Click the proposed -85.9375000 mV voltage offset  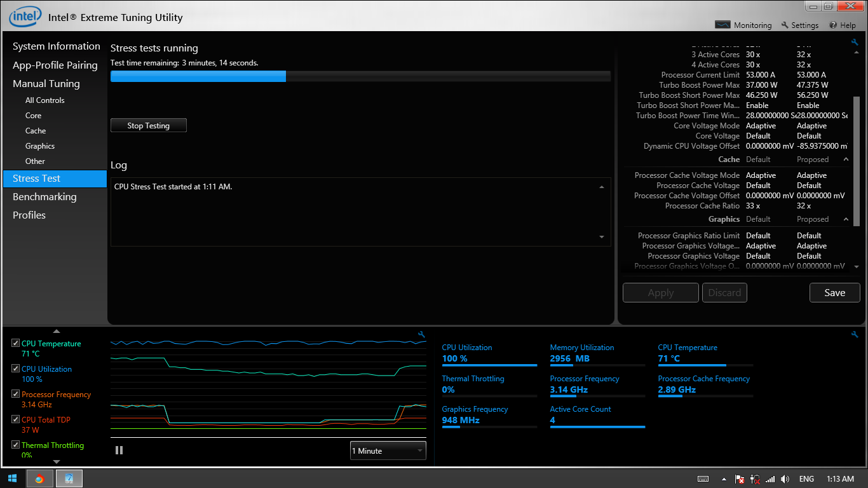[822, 146]
